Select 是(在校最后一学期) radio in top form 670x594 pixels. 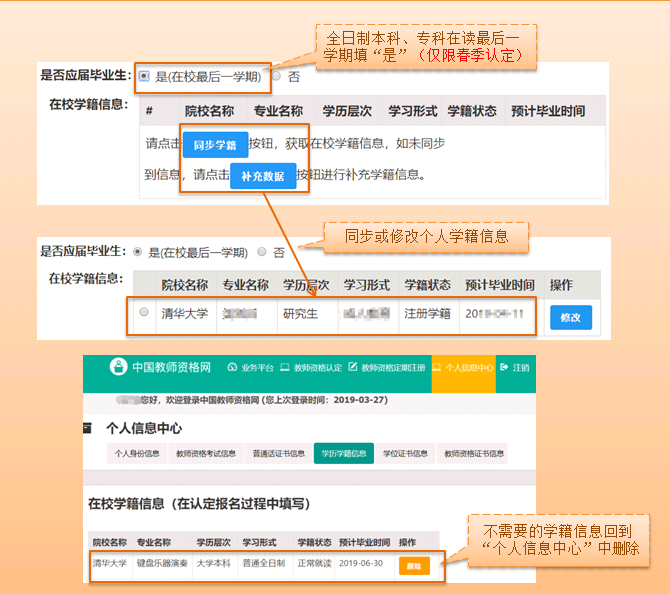coord(145,76)
